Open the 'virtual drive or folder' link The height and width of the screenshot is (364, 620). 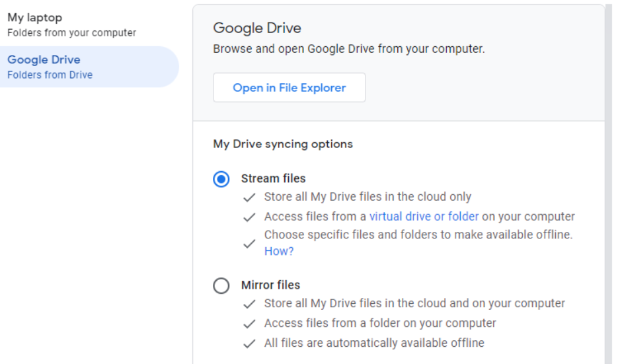[424, 217]
